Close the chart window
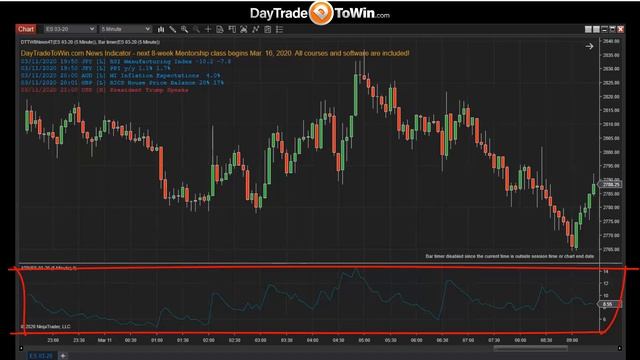 click(620, 29)
